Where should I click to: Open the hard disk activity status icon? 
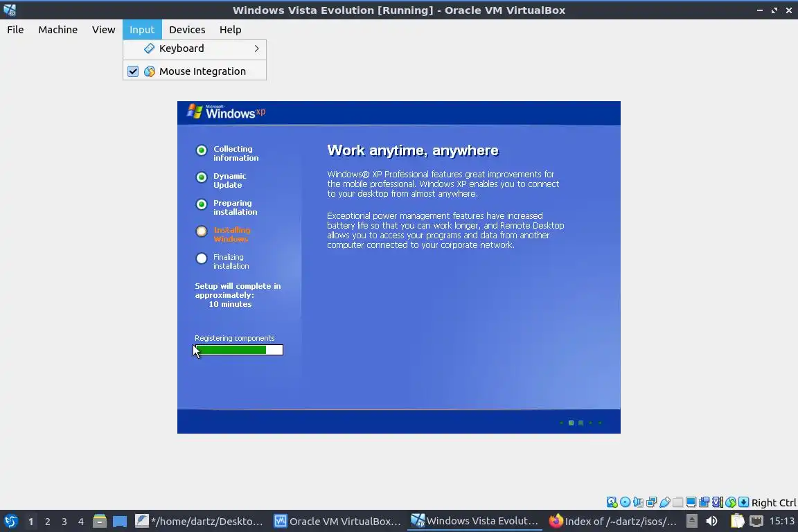(612, 502)
